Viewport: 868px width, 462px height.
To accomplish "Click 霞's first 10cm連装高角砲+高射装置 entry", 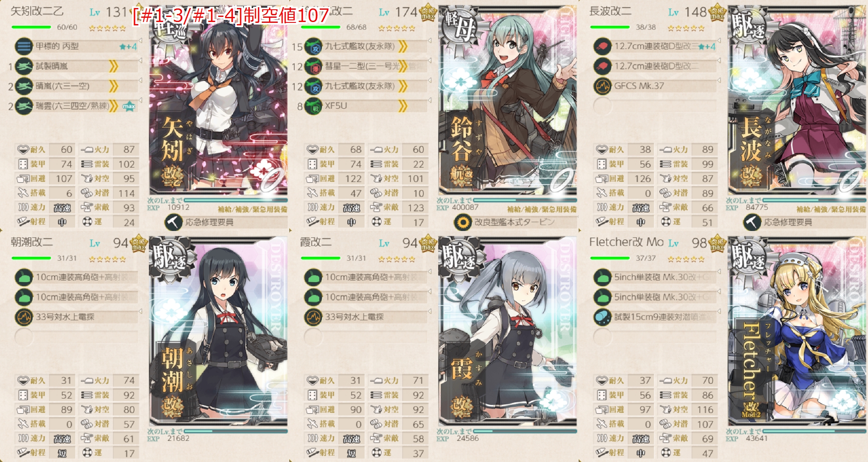I will tap(374, 277).
